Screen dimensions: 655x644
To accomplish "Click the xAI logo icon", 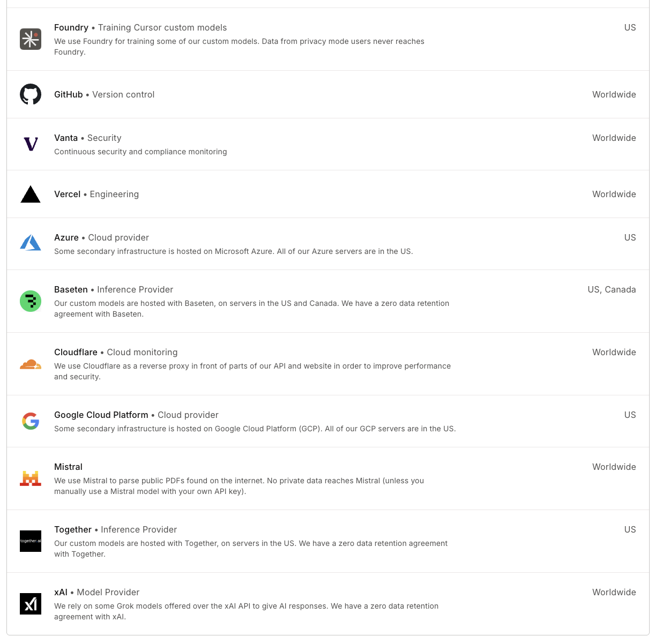I will tap(31, 604).
